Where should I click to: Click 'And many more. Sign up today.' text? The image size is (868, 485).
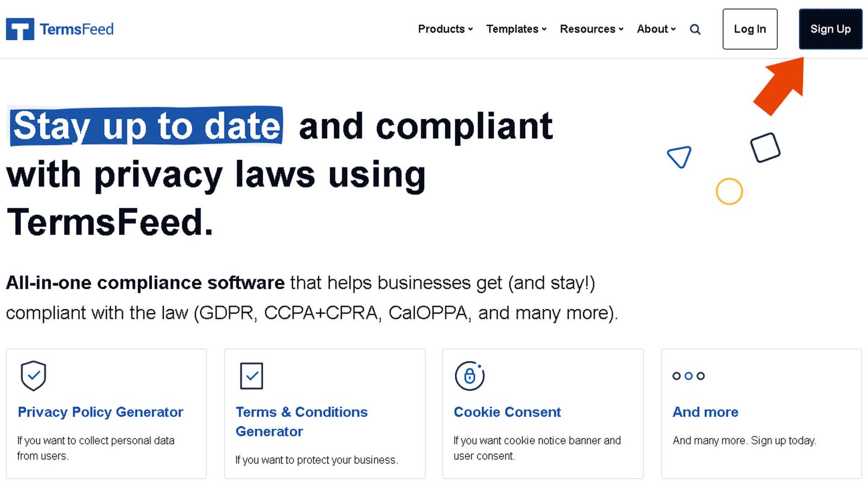(744, 441)
